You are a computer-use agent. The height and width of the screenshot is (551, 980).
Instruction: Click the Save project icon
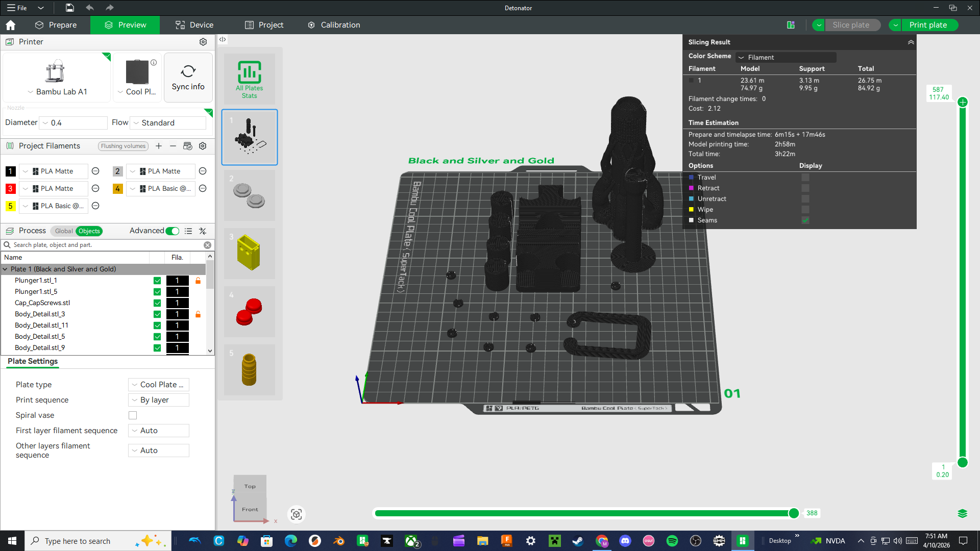tap(70, 8)
